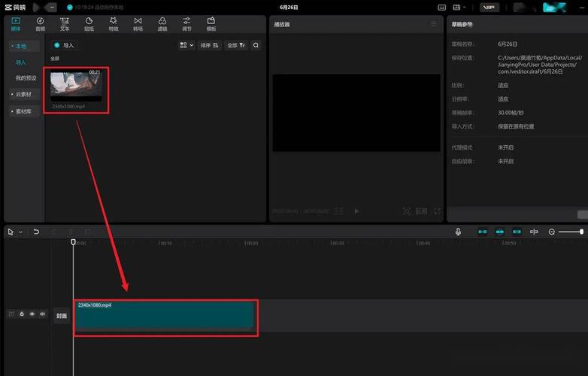Toggle the main track lock icon
Screen dimensions: 588x376
[x=22, y=314]
